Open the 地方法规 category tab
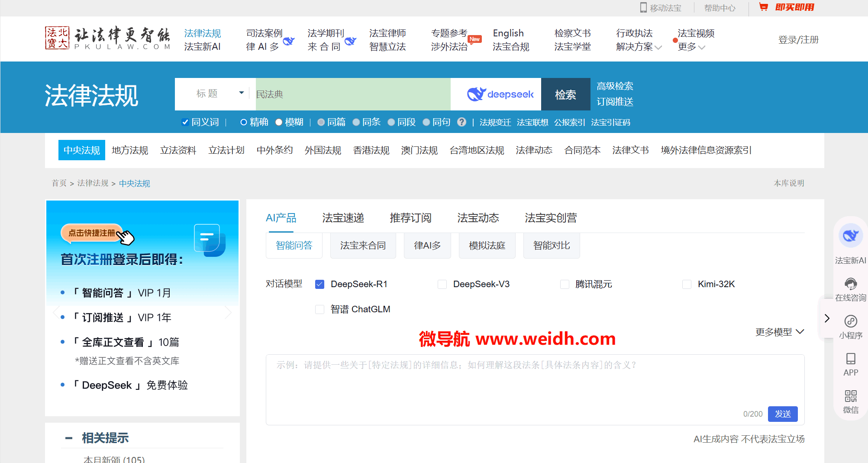This screenshot has height=463, width=868. tap(130, 150)
